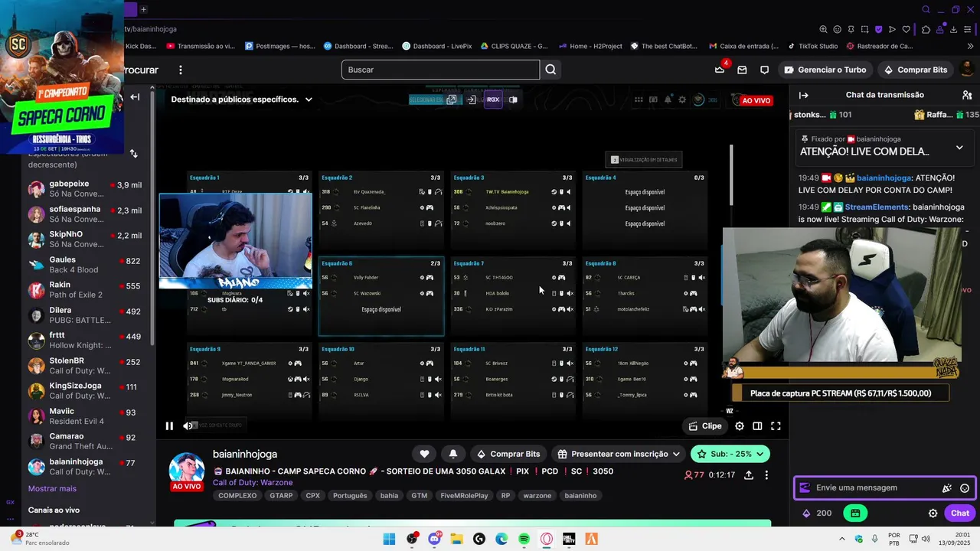Click Mostrar mais in sidebar
Screen dimensions: 980x551
click(52, 488)
